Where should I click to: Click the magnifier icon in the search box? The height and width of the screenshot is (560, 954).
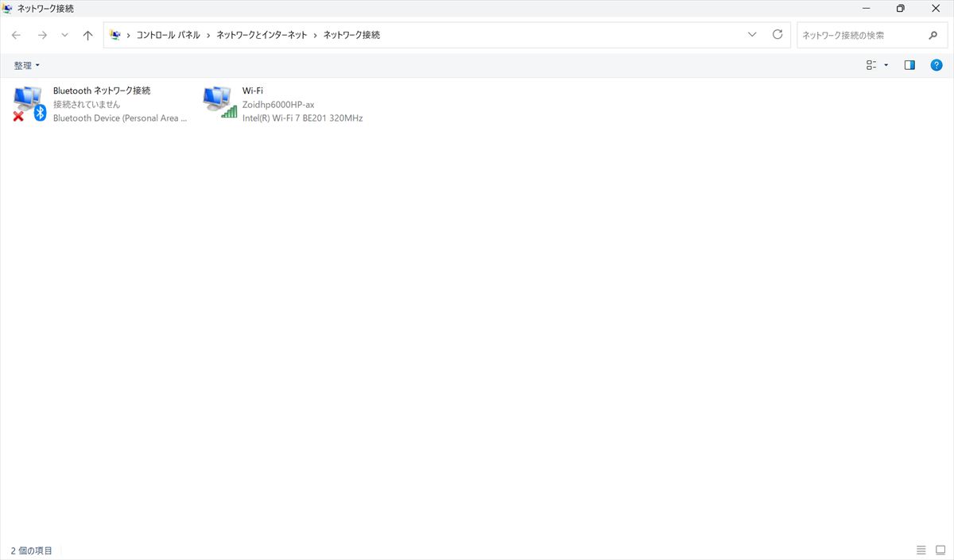pyautogui.click(x=933, y=35)
